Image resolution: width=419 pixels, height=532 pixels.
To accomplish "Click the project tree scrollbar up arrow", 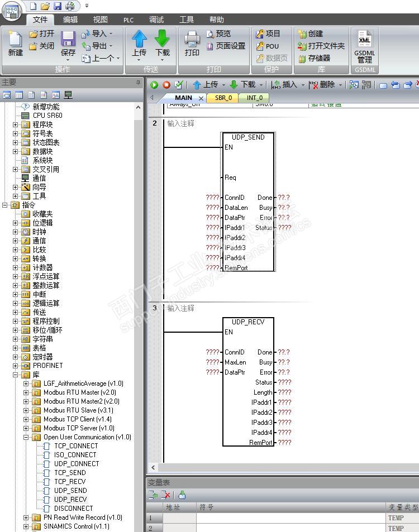I will 139,107.
